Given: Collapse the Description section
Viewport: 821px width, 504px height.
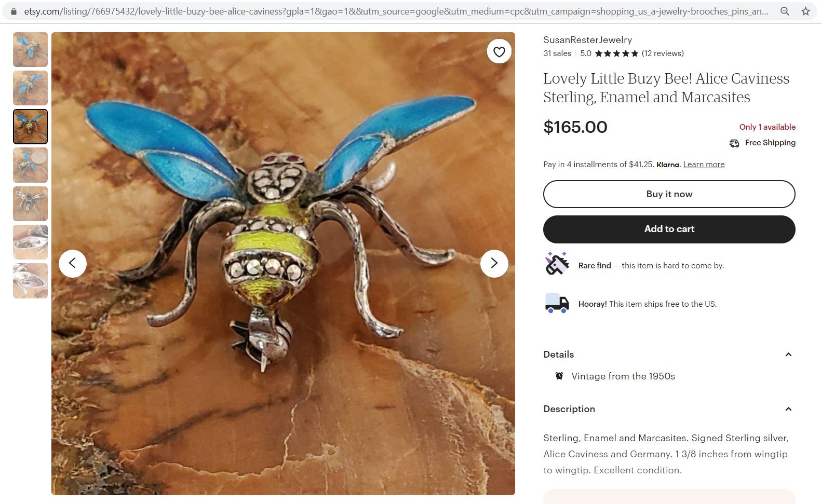Looking at the screenshot, I should [x=788, y=409].
